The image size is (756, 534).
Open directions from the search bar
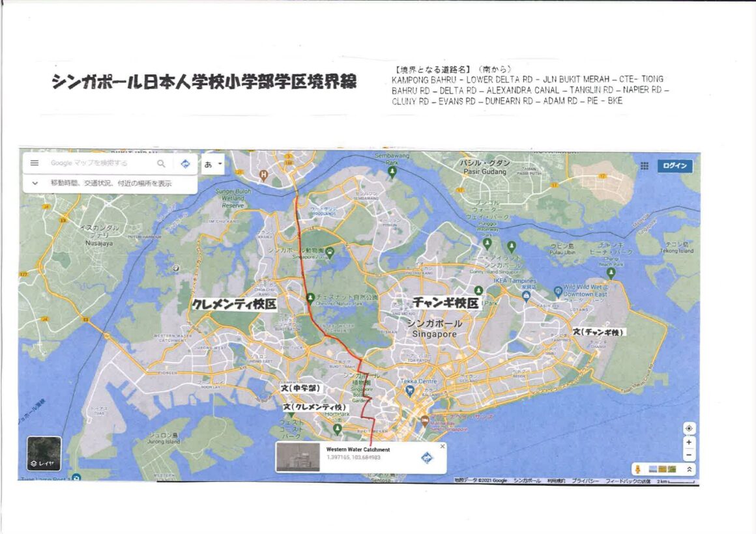[x=185, y=163]
